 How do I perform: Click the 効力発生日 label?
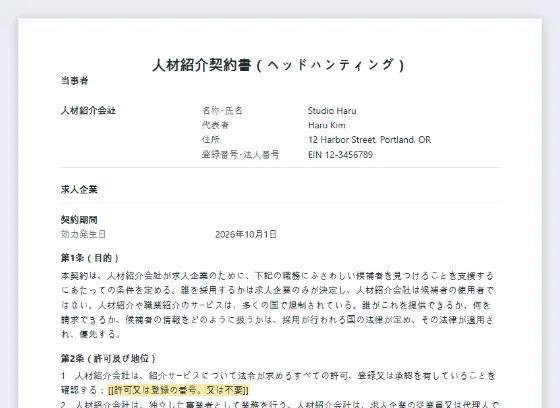click(83, 234)
